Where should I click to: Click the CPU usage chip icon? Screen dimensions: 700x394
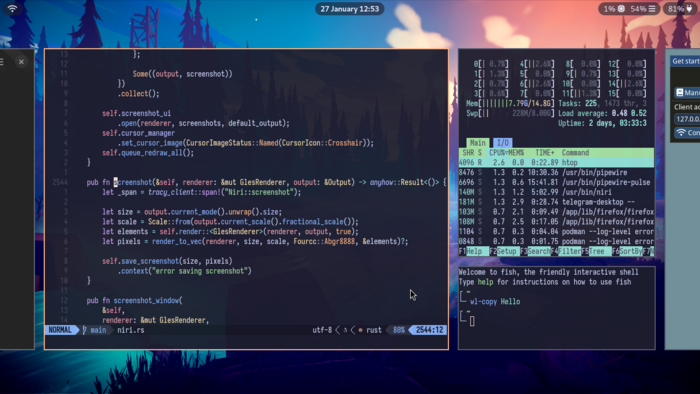[621, 9]
